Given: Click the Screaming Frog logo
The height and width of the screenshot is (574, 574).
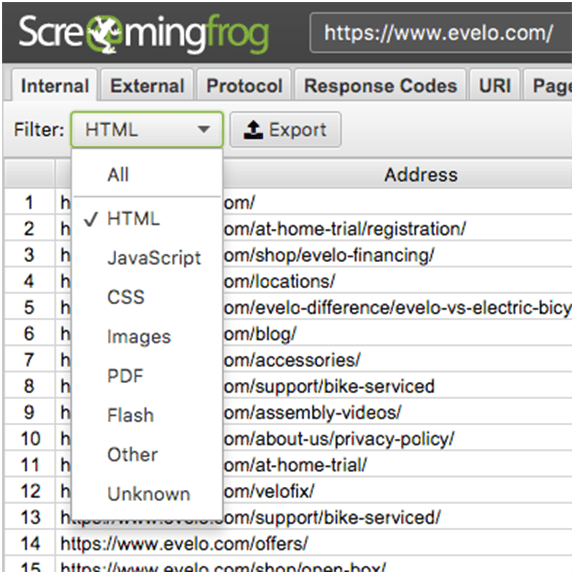Looking at the screenshot, I should pyautogui.click(x=144, y=34).
